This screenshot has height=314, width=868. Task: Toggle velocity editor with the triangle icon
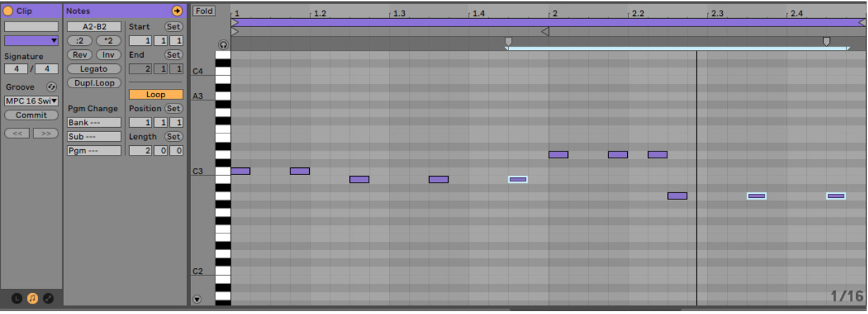click(x=197, y=299)
